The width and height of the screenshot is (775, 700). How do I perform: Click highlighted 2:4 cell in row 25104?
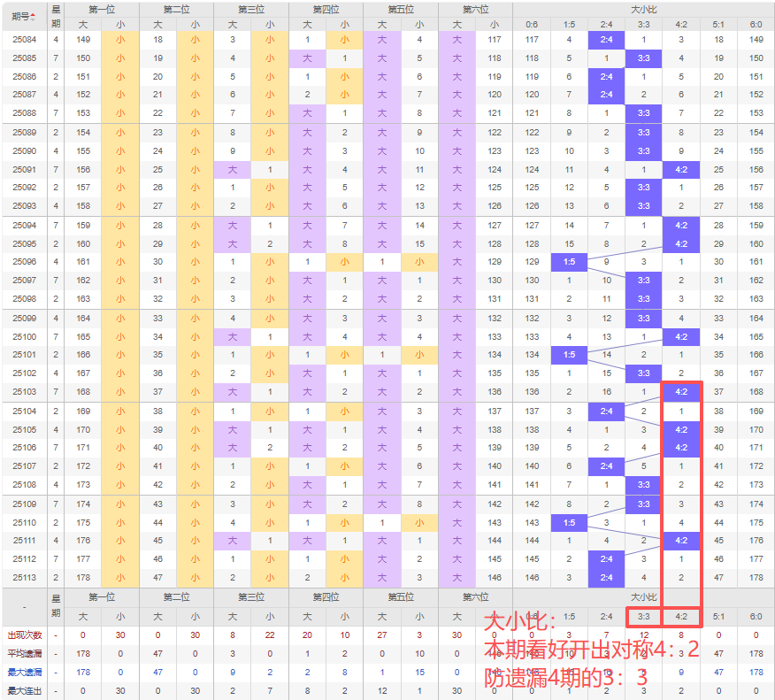(x=606, y=412)
